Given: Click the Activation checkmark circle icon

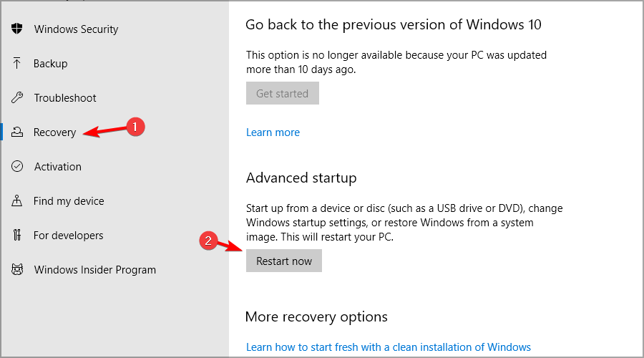Looking at the screenshot, I should pyautogui.click(x=17, y=167).
